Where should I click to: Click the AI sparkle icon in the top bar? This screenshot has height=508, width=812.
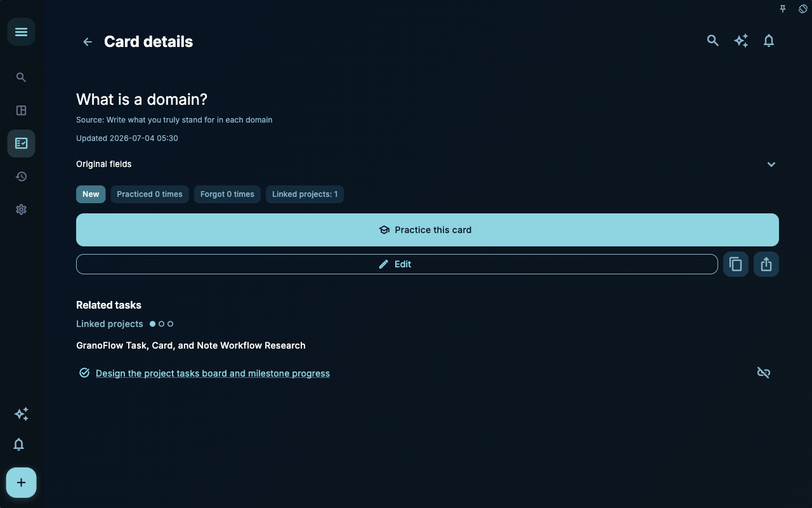pyautogui.click(x=741, y=41)
